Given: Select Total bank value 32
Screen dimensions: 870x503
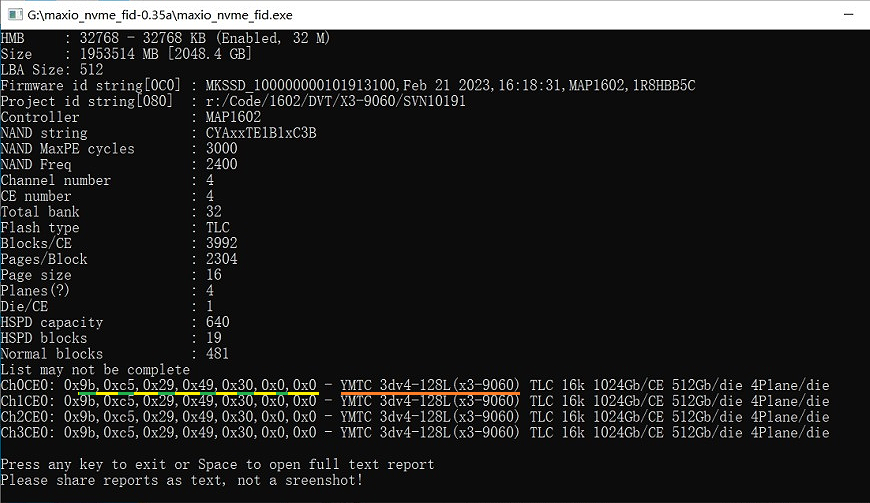Looking at the screenshot, I should [214, 212].
